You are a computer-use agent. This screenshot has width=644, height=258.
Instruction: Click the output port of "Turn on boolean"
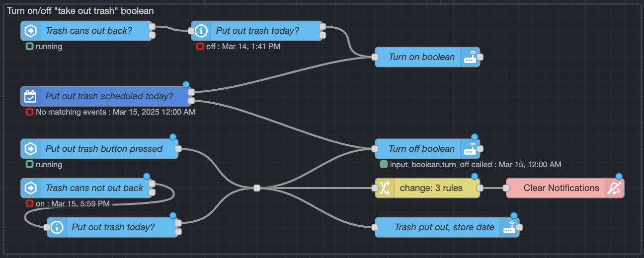(x=480, y=57)
